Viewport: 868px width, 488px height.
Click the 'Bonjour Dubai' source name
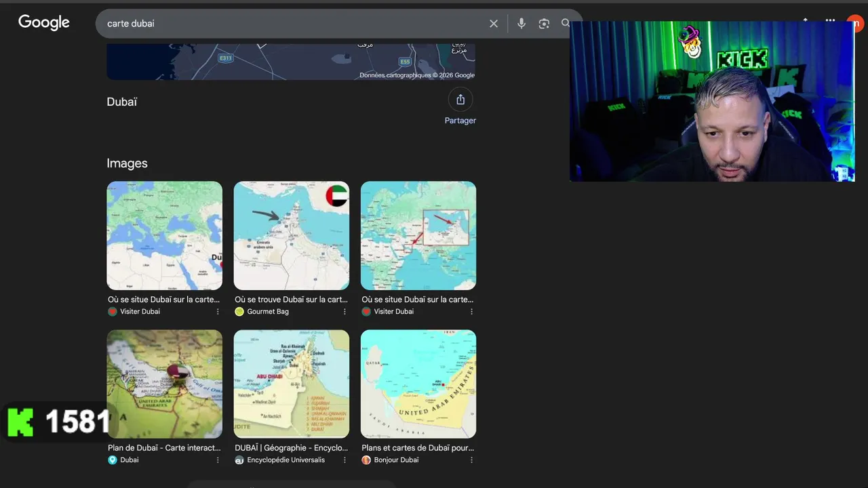[x=397, y=460]
